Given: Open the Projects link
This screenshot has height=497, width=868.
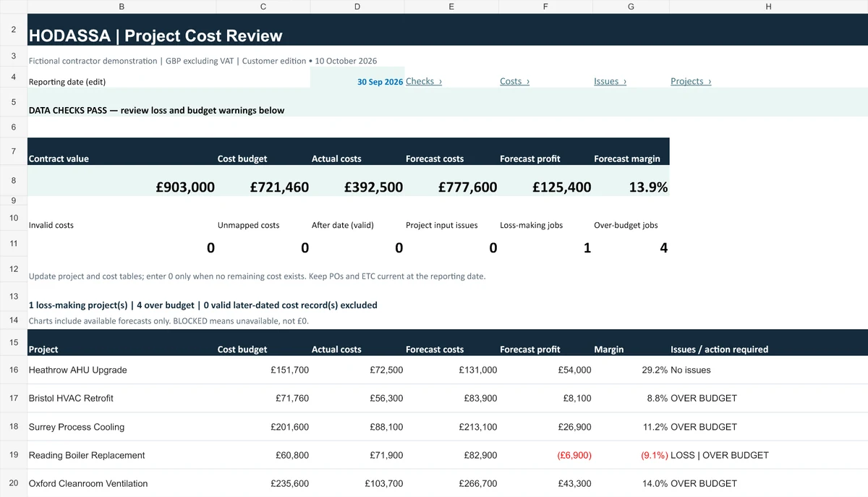Looking at the screenshot, I should tap(691, 81).
